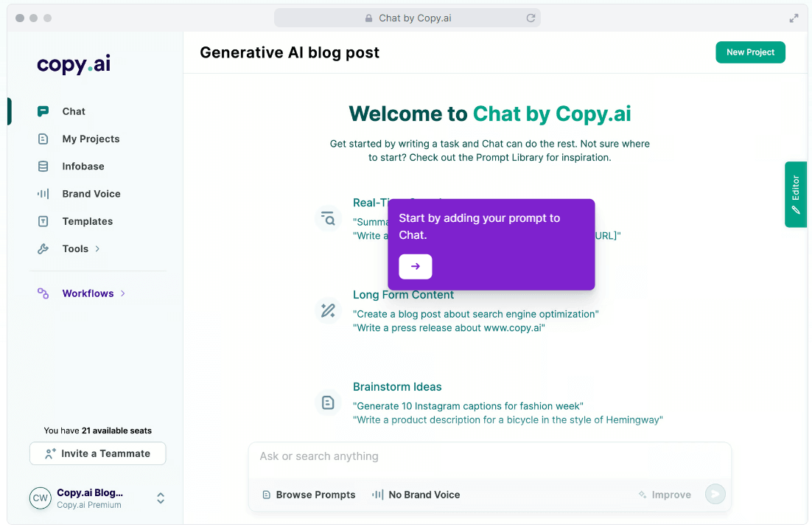This screenshot has width=812, height=530.
Task: Click the Long Form Content pencil icon
Action: pyautogui.click(x=328, y=310)
